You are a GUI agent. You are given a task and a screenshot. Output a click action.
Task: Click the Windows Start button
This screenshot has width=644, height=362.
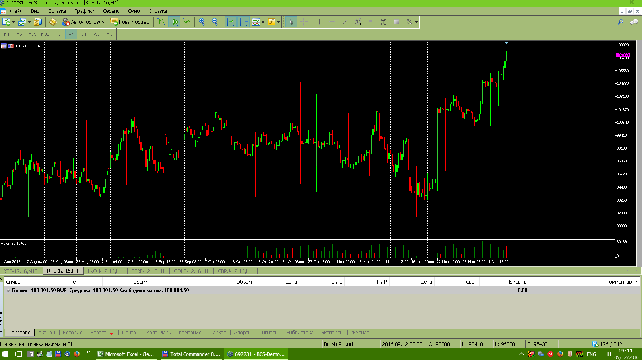pyautogui.click(x=5, y=354)
